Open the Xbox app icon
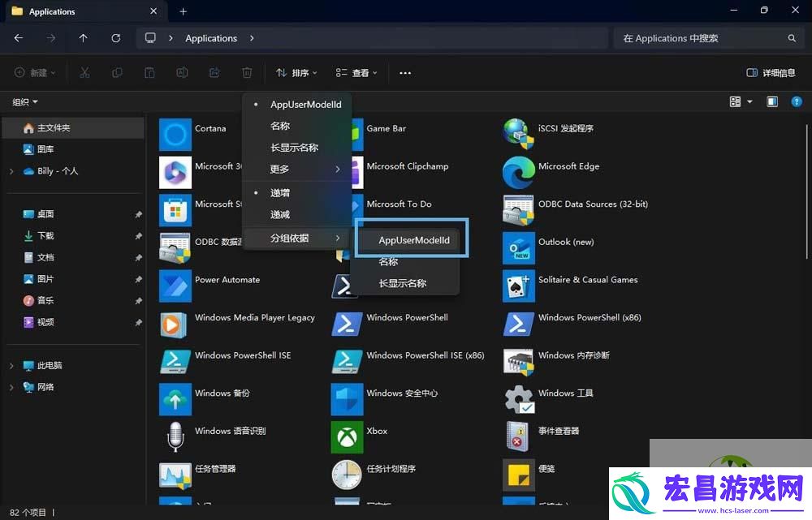The width and height of the screenshot is (812, 520). point(347,436)
